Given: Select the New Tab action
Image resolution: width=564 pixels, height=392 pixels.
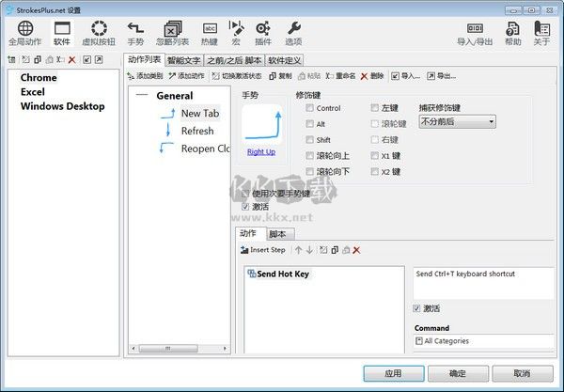Looking at the screenshot, I should tap(200, 114).
